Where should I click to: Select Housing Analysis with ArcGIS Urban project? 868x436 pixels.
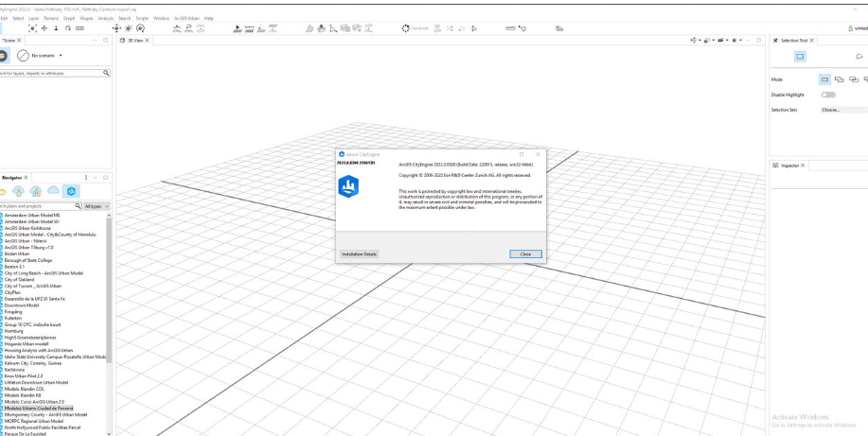point(39,350)
